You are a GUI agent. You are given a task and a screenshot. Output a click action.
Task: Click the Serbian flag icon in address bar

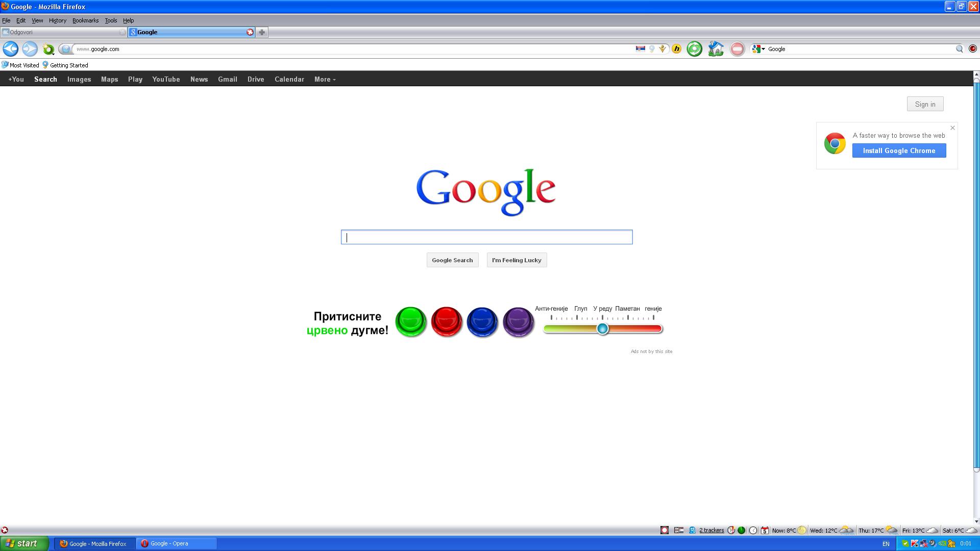640,49
